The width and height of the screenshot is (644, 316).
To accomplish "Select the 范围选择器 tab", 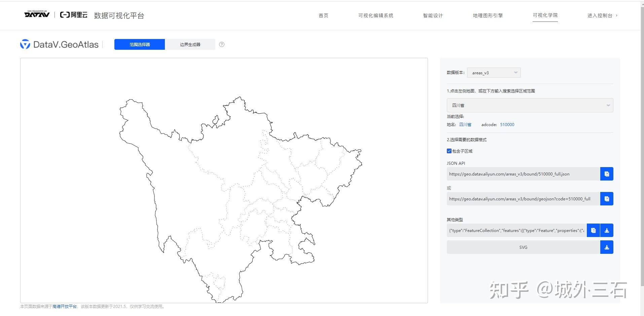I will pos(140,44).
